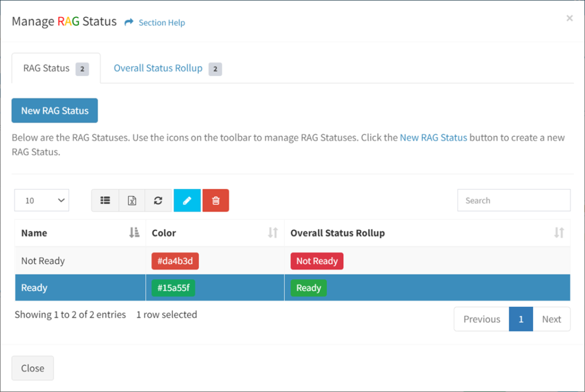Deselect the highlighted Ready row
Image resolution: width=585 pixels, height=392 pixels.
click(80, 287)
